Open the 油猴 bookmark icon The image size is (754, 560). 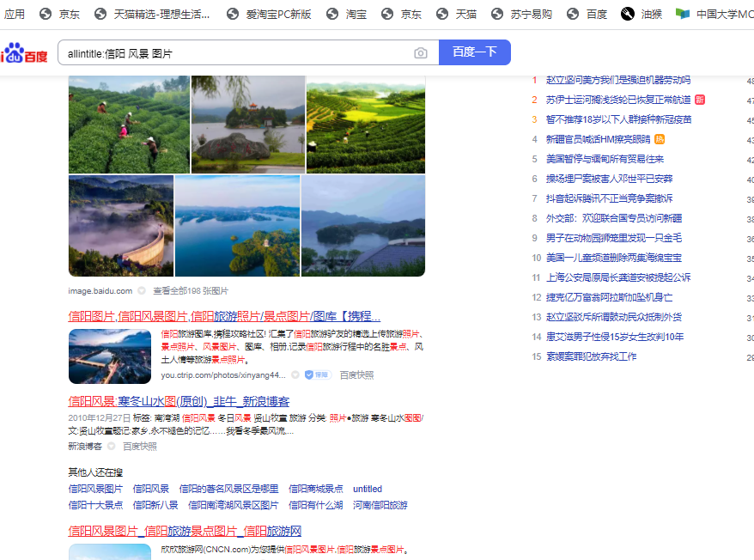click(x=627, y=14)
